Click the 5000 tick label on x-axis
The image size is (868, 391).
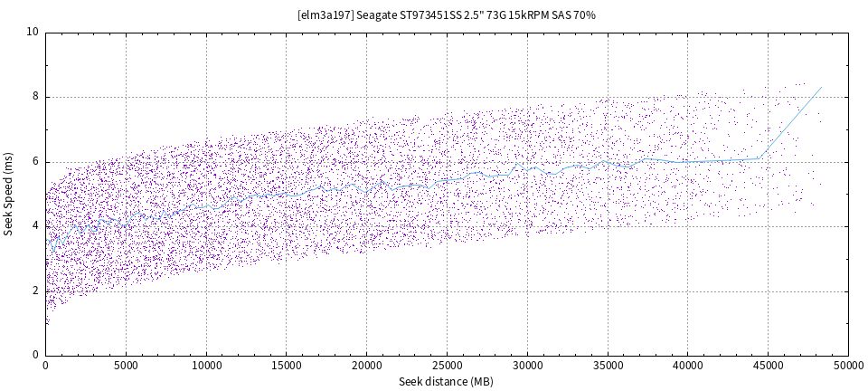tap(126, 366)
